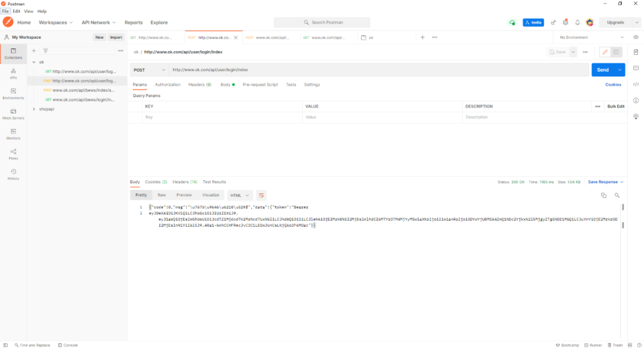Click the user avatar in the header

point(590,23)
